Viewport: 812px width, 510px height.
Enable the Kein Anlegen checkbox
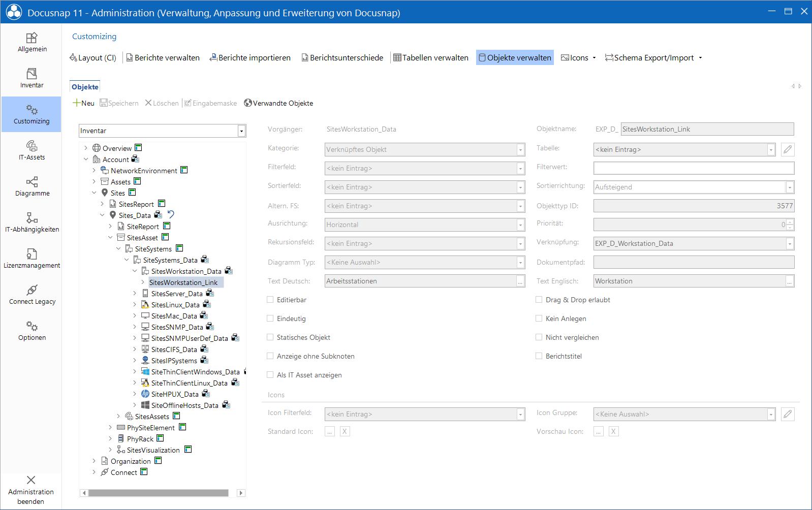pyautogui.click(x=539, y=318)
